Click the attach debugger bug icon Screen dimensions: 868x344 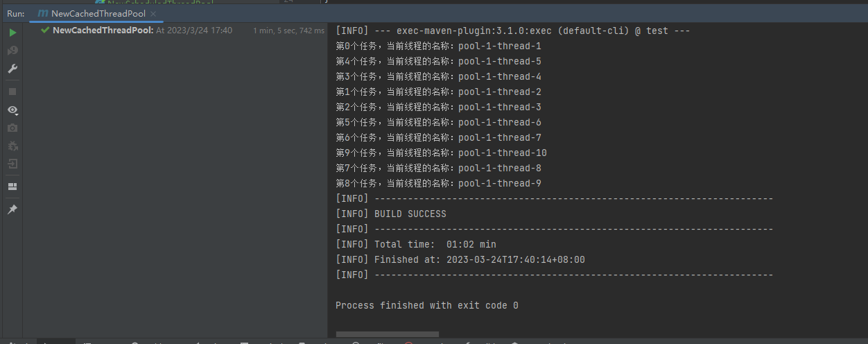coord(12,146)
